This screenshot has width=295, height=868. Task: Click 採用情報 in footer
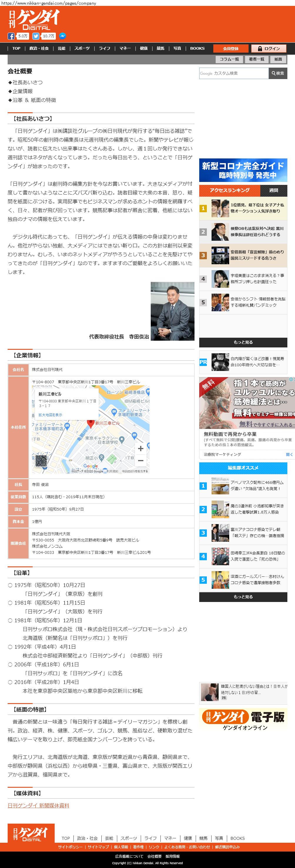(x=172, y=856)
